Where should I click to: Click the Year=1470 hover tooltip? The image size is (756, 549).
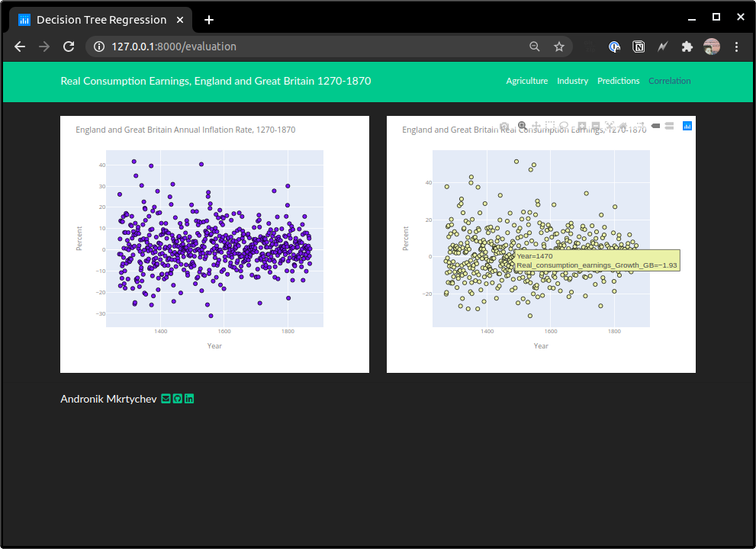pos(597,260)
